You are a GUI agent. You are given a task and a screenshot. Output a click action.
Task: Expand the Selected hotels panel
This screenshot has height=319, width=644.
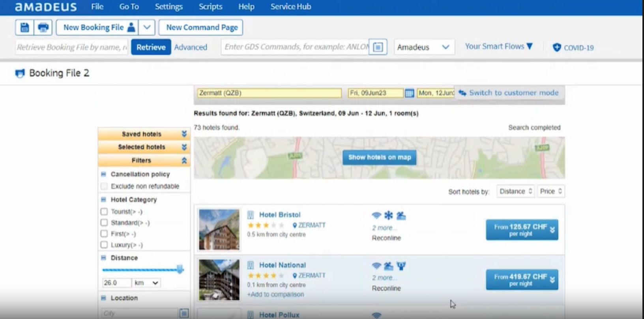pyautogui.click(x=184, y=147)
